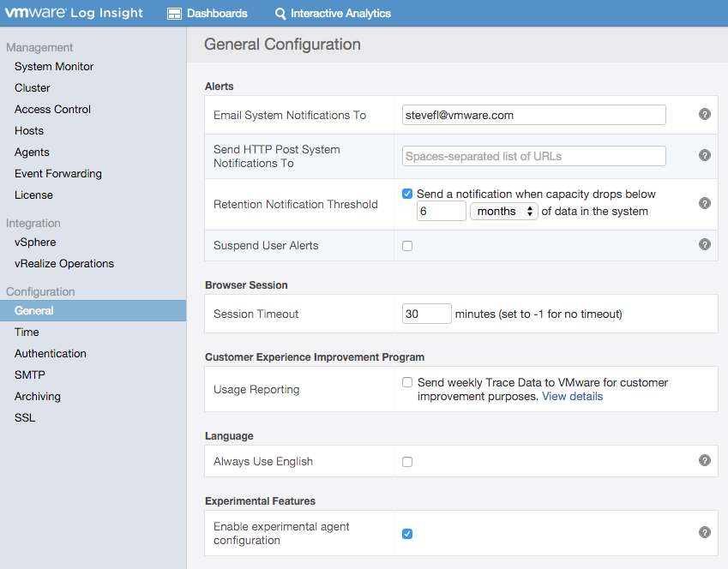Enable the Suspend User Alerts checkbox

[x=407, y=246]
